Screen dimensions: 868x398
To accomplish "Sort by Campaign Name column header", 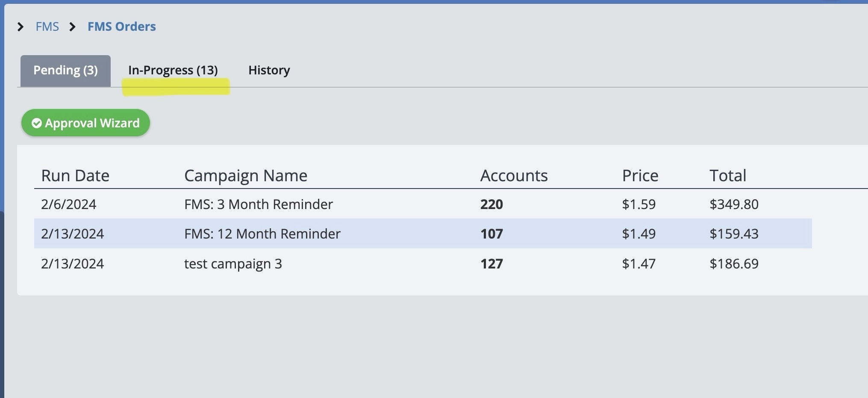I will pyautogui.click(x=246, y=176).
